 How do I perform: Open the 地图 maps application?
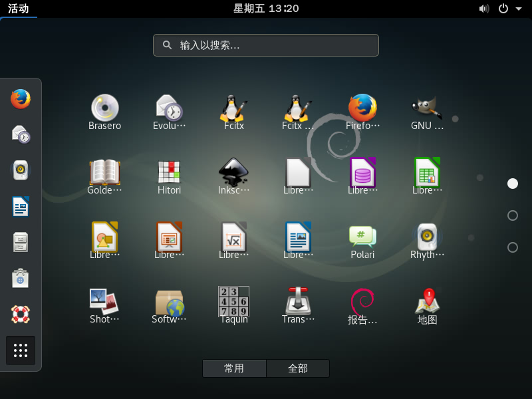427,305
